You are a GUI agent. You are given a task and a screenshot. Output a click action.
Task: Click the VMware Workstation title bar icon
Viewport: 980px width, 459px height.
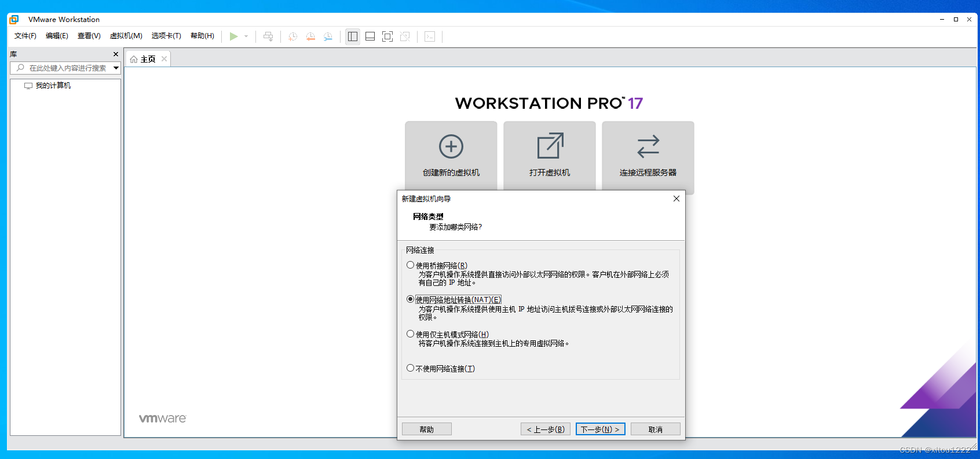(x=14, y=19)
